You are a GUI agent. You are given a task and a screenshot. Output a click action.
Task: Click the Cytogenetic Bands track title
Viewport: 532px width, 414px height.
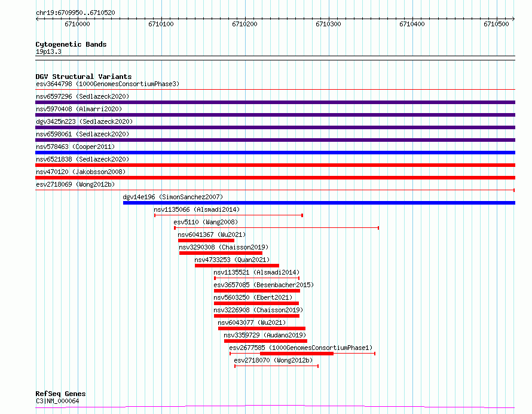(71, 44)
